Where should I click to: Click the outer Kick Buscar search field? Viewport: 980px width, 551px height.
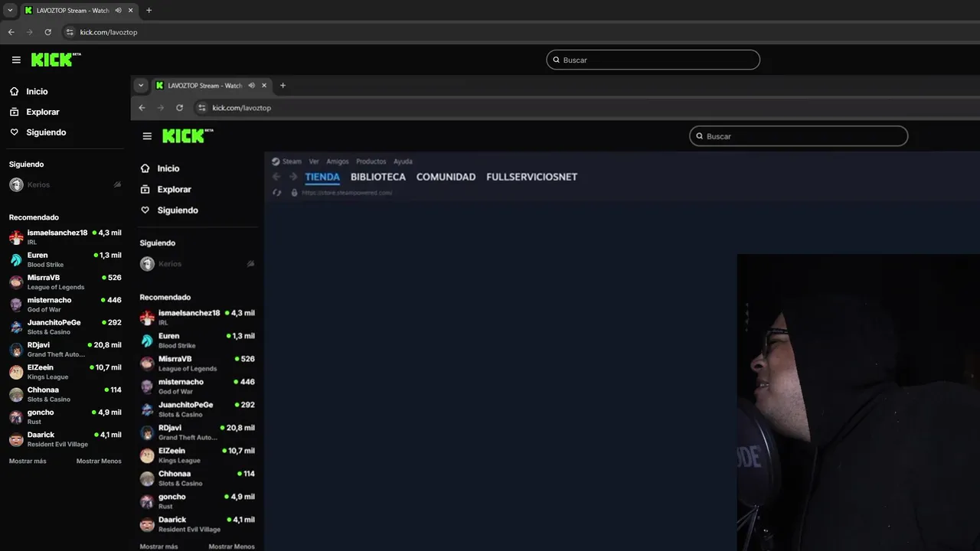click(653, 60)
